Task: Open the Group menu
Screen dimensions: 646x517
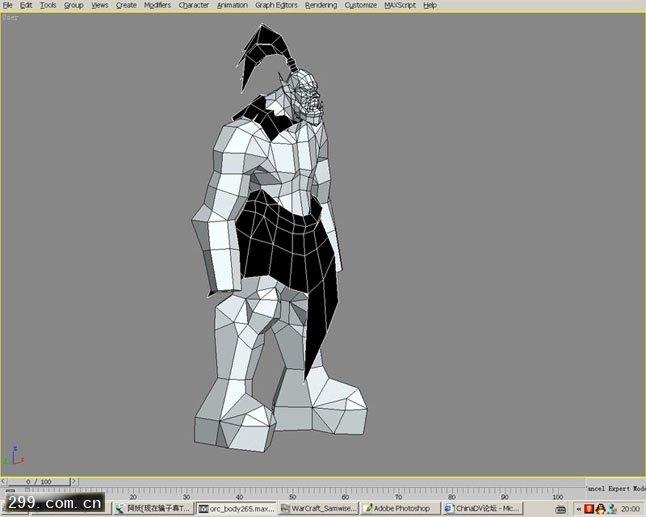Action: (73, 5)
